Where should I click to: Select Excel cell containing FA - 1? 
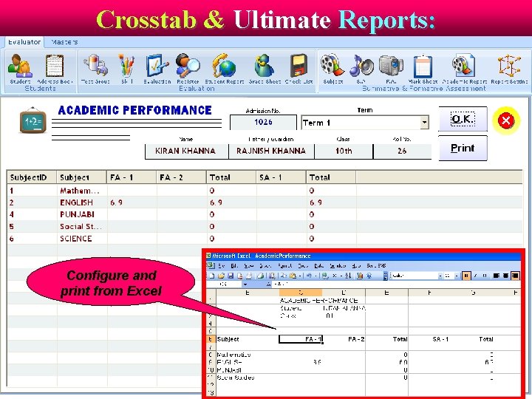(x=301, y=339)
